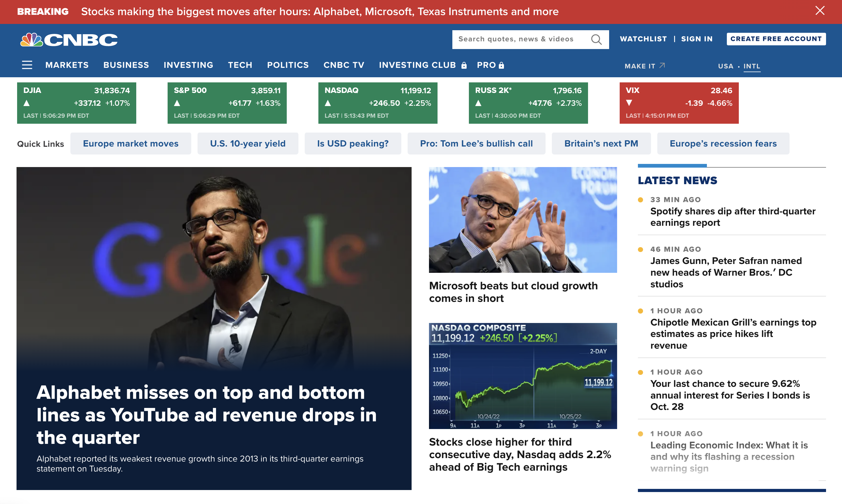Image resolution: width=842 pixels, height=504 pixels.
Task: Open the breaking news headline link
Action: pos(320,12)
